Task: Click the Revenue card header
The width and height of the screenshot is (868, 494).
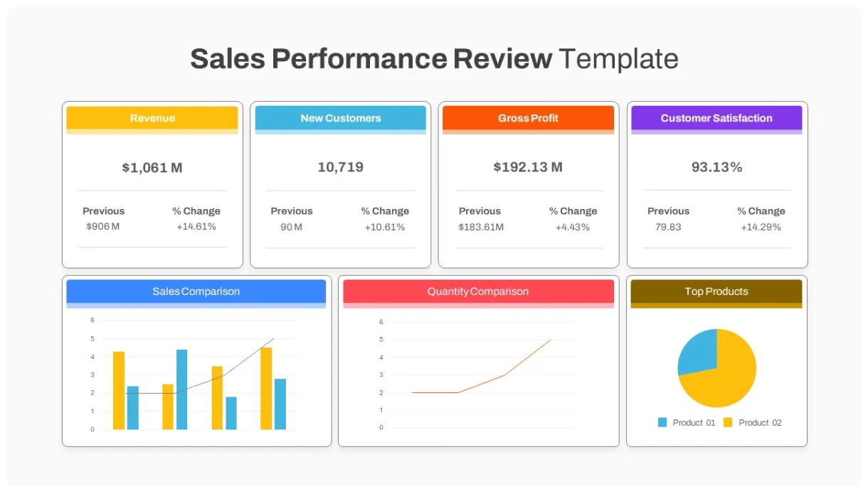Action: pos(152,119)
